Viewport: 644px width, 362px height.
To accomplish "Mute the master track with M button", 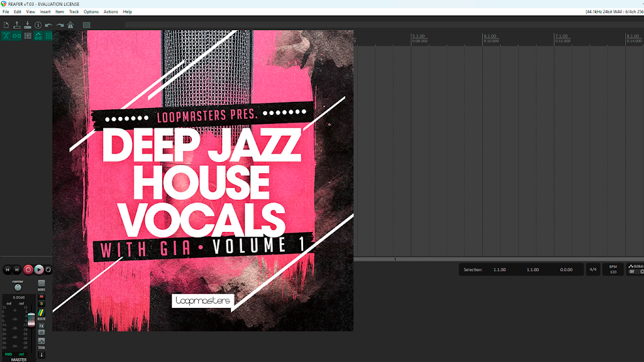I will click(x=42, y=297).
